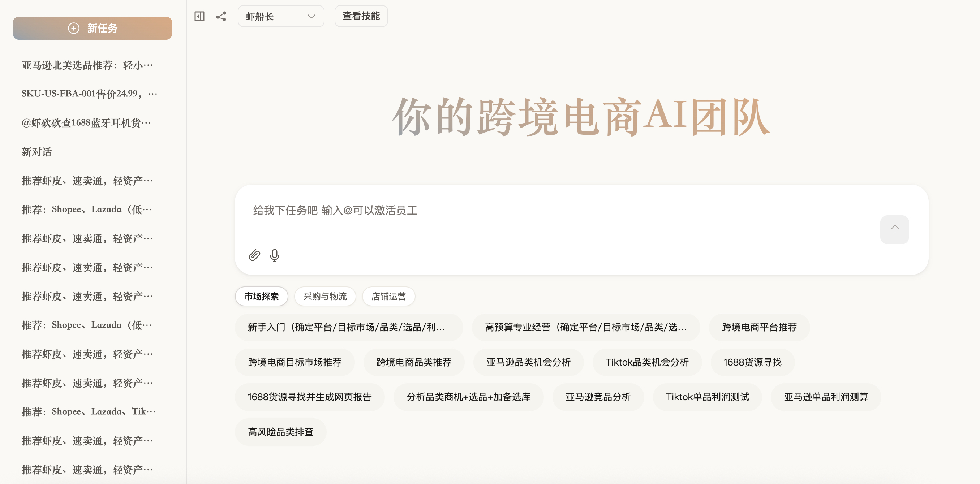Click the 查看技能 button
The height and width of the screenshot is (484, 980).
(x=361, y=16)
